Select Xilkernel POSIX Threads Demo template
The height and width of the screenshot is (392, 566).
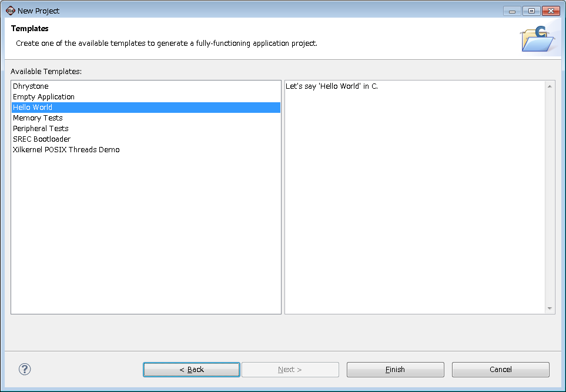(x=66, y=150)
